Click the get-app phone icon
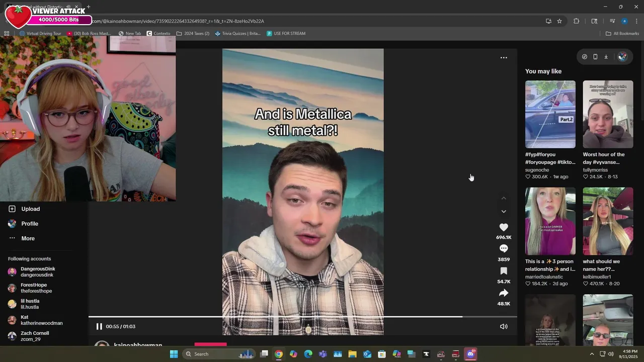The width and height of the screenshot is (644, 362). click(595, 57)
